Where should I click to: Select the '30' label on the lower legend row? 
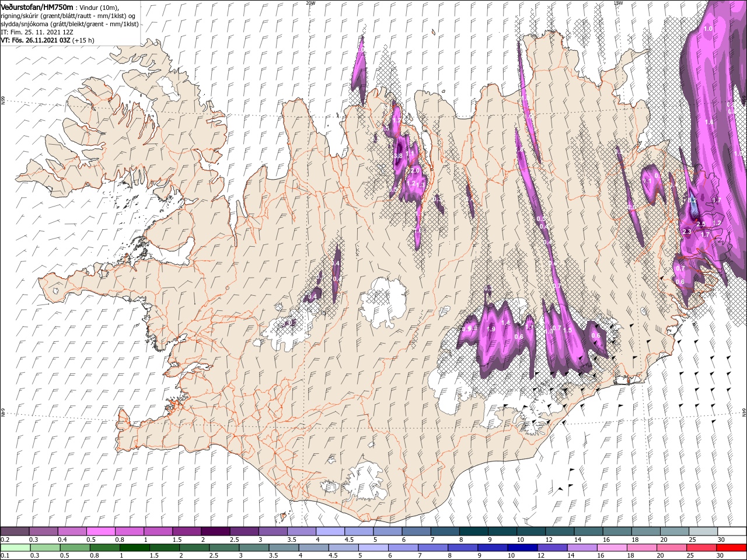point(721,556)
